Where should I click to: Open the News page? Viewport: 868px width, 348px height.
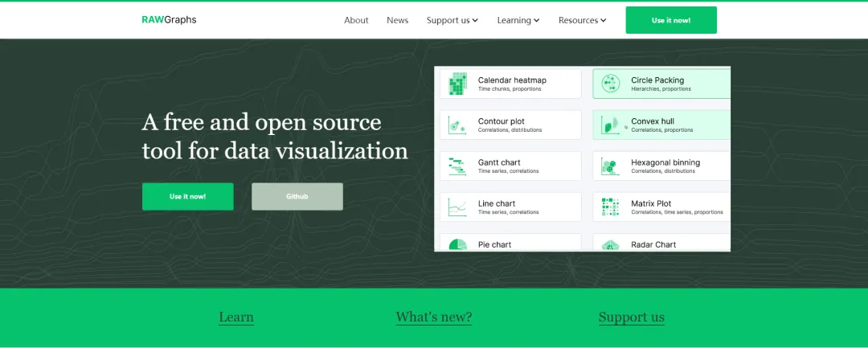(x=398, y=20)
